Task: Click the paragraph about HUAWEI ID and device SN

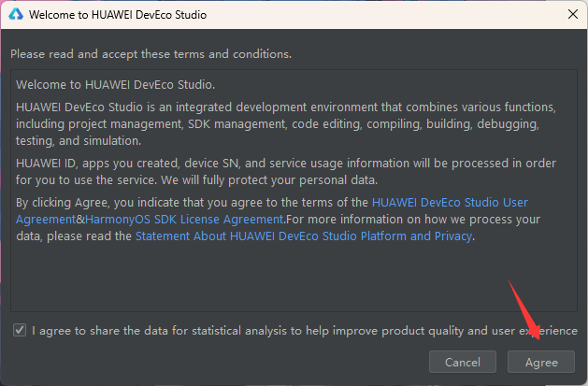Action: [286, 172]
